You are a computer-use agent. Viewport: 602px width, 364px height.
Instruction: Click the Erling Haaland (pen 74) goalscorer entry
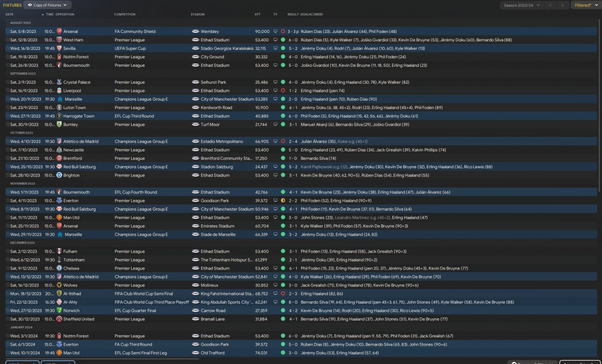pos(323,91)
